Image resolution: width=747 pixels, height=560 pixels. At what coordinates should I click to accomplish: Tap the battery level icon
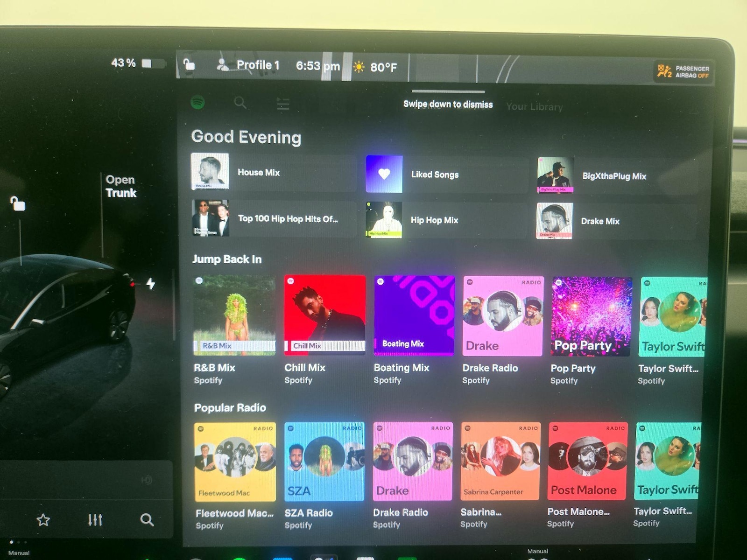coord(154,63)
